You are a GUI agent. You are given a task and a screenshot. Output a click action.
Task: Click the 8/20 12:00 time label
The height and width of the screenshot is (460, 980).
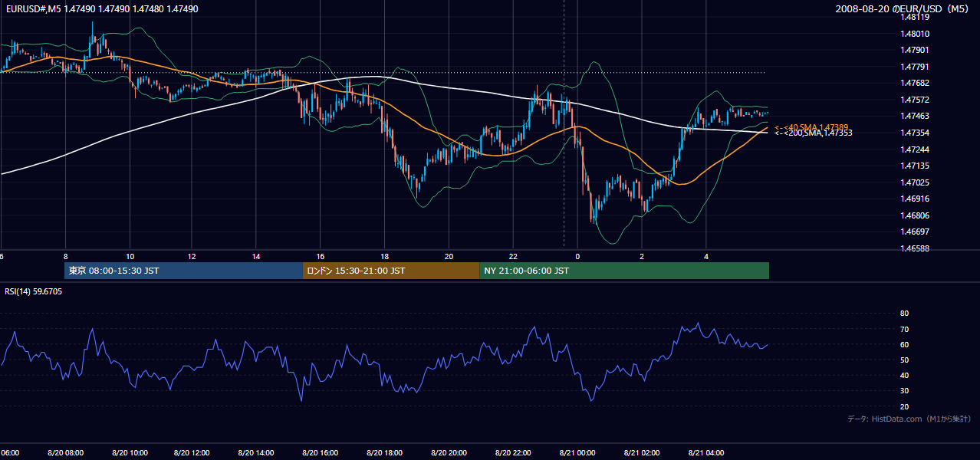tap(193, 453)
